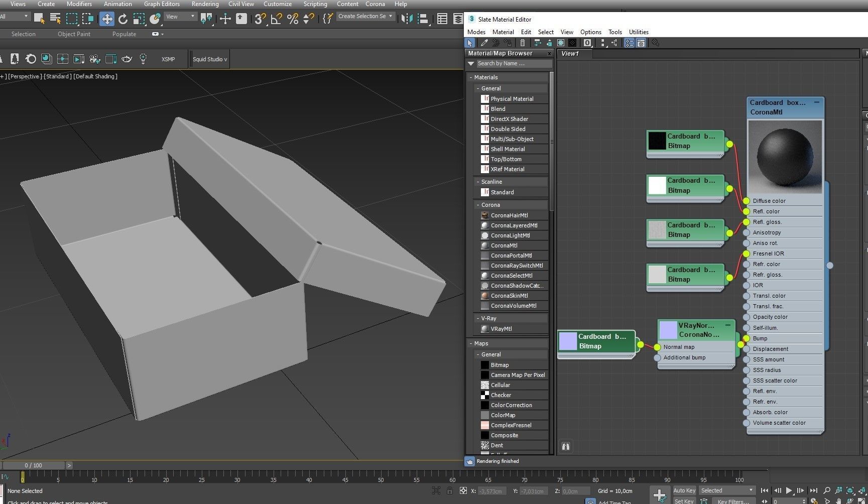Open the Rendering menu

point(205,4)
